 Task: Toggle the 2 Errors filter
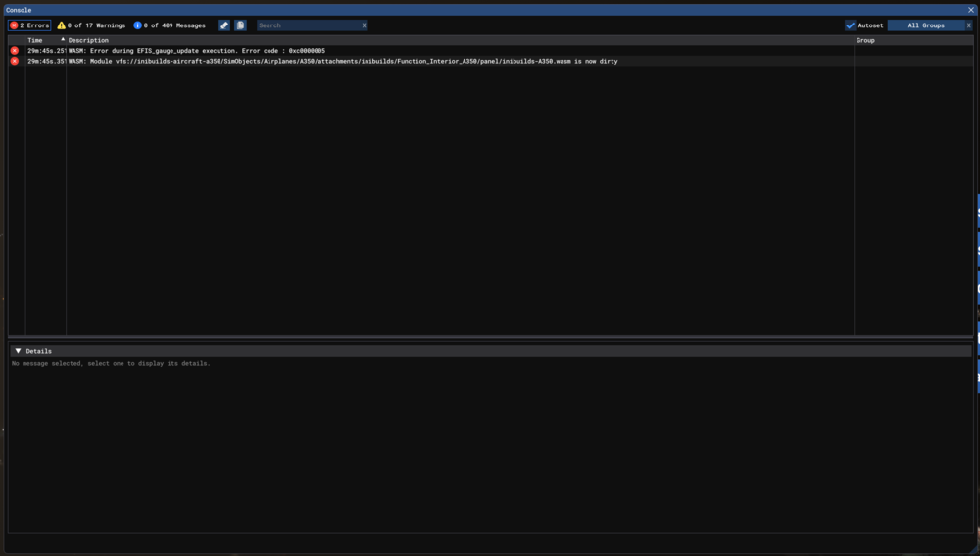(29, 25)
